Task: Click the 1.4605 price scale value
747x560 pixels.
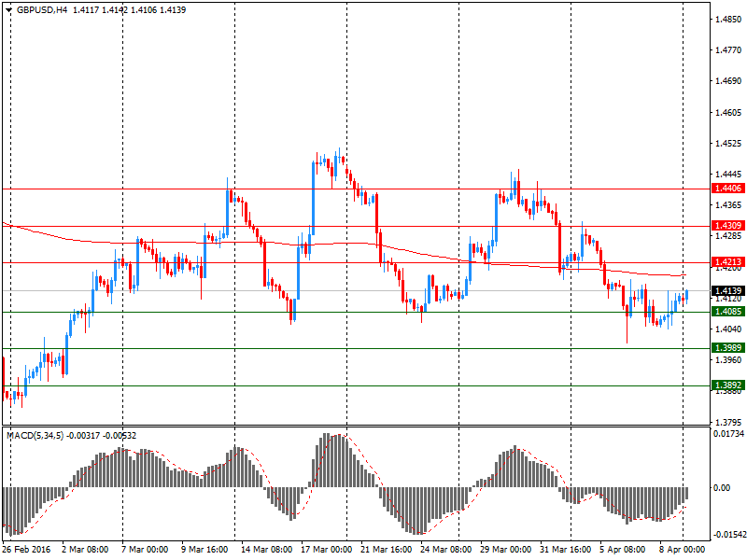Action: (728, 113)
